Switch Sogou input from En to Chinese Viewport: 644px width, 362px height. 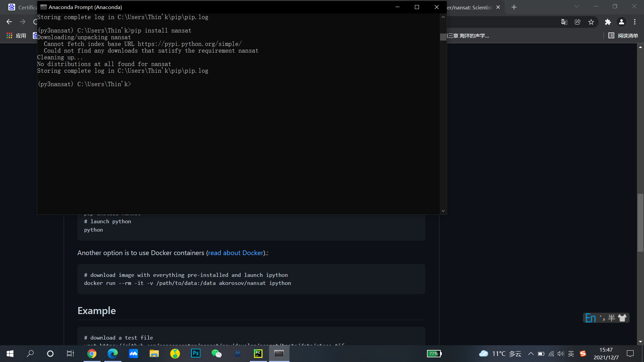point(590,318)
